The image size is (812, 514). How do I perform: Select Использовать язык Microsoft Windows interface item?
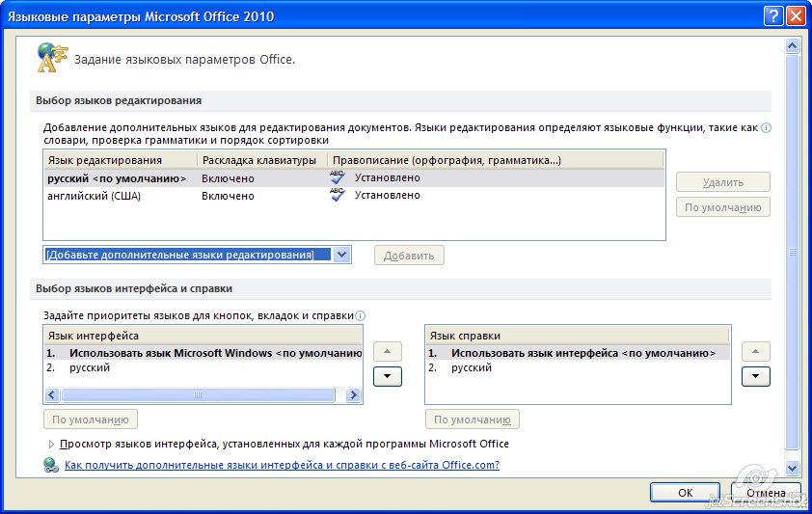pyautogui.click(x=203, y=353)
